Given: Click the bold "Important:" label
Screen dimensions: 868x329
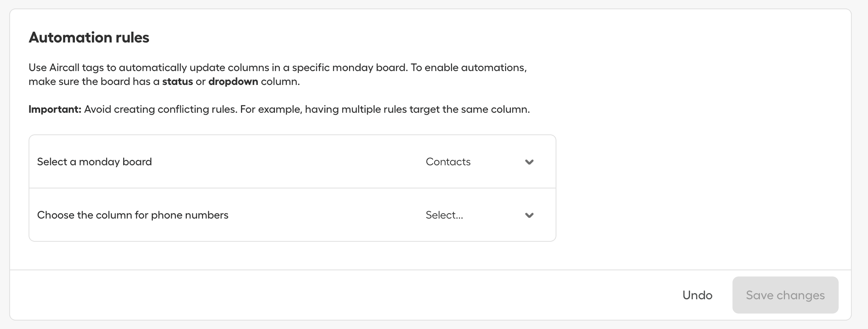Looking at the screenshot, I should (x=54, y=109).
